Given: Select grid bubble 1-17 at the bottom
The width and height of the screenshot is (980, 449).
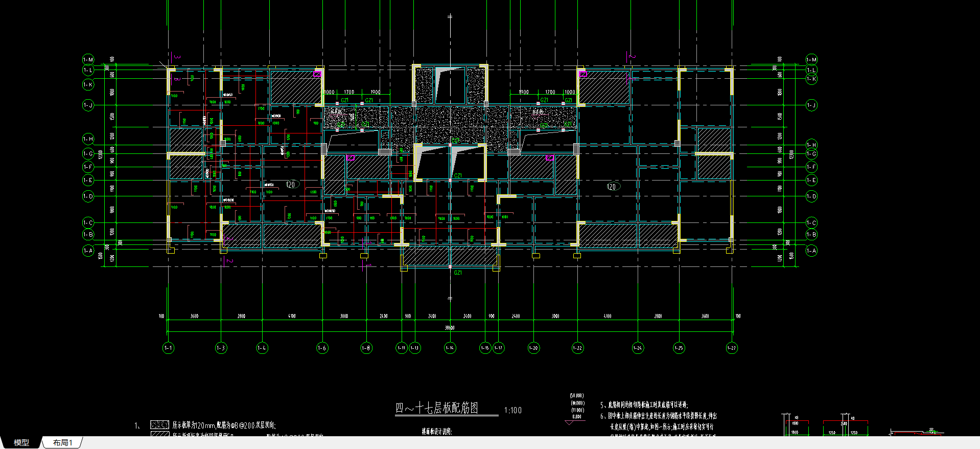Looking at the screenshot, I should click(498, 348).
